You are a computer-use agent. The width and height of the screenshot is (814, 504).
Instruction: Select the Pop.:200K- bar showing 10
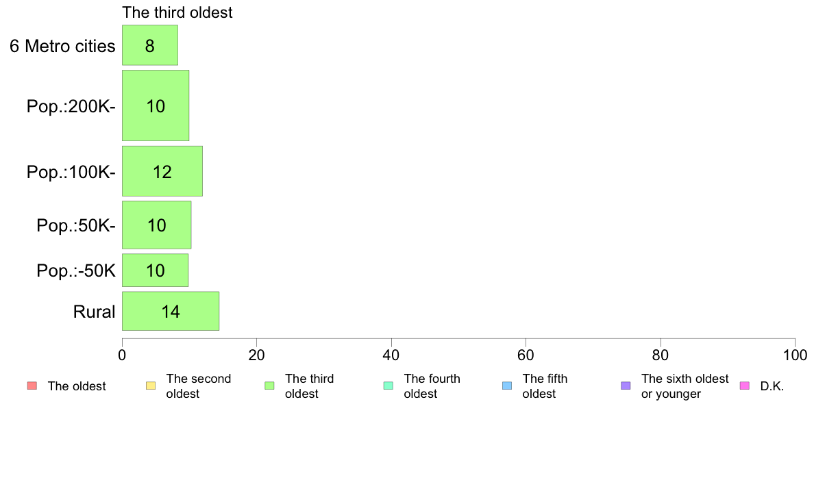click(x=156, y=105)
